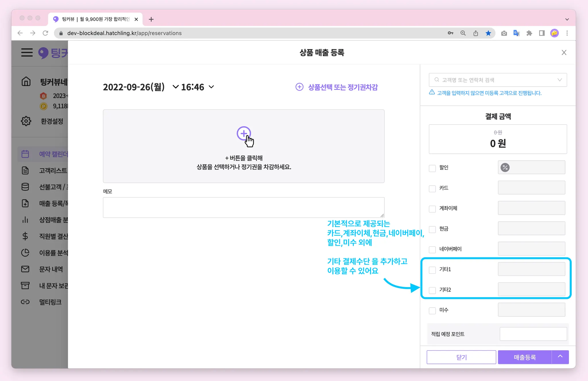588x381 pixels.
Task: Click the 닫기 button
Action: click(461, 357)
